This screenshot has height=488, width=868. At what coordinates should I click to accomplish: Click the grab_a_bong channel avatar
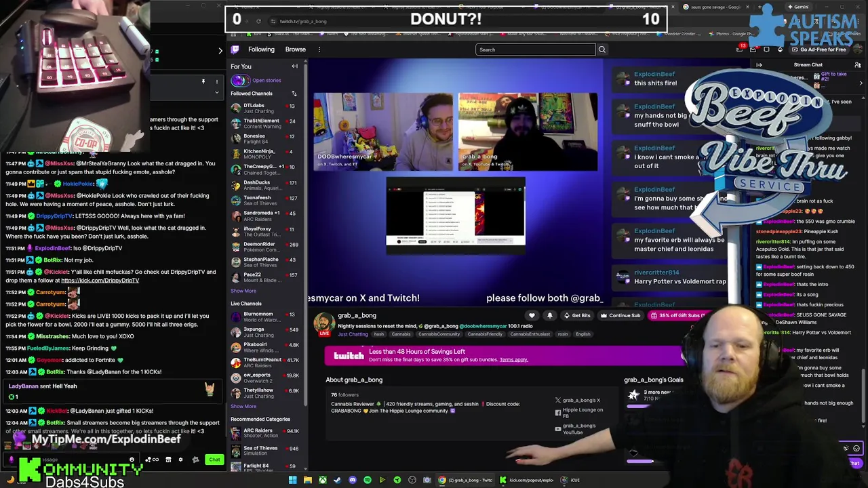pos(324,322)
